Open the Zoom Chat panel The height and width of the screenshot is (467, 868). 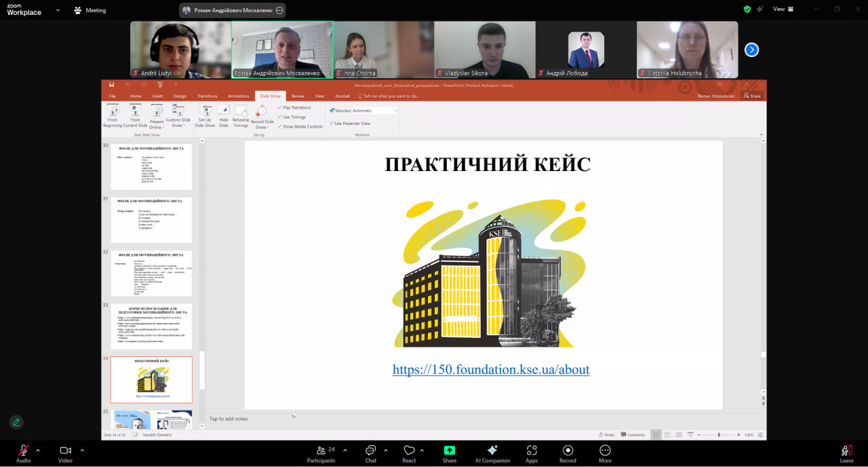[370, 453]
